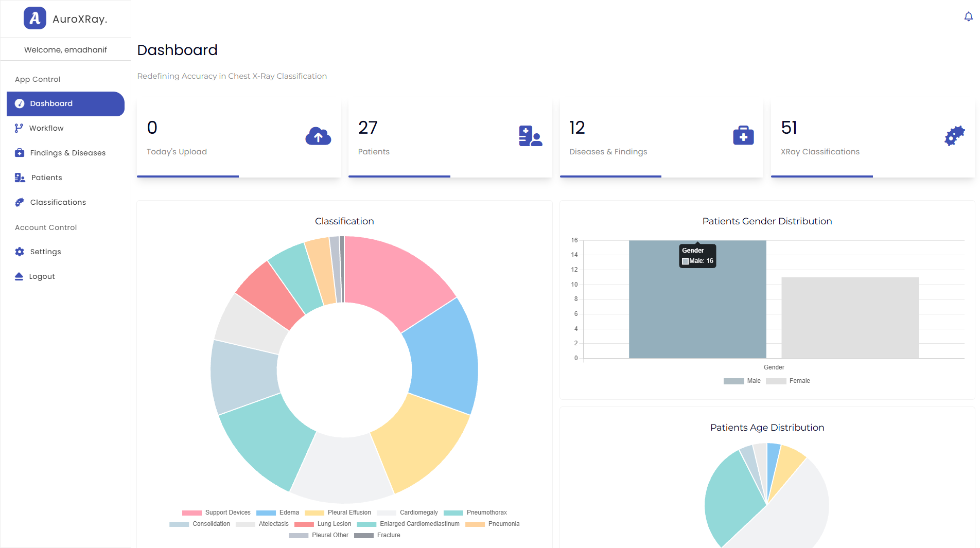Click the medical kit icon on Diseases & Findings card
The width and height of the screenshot is (980, 548).
coord(743,136)
